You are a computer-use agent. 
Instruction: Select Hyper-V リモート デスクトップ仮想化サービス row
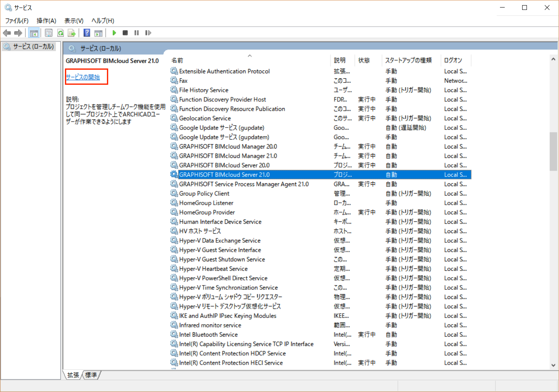[x=321, y=306]
